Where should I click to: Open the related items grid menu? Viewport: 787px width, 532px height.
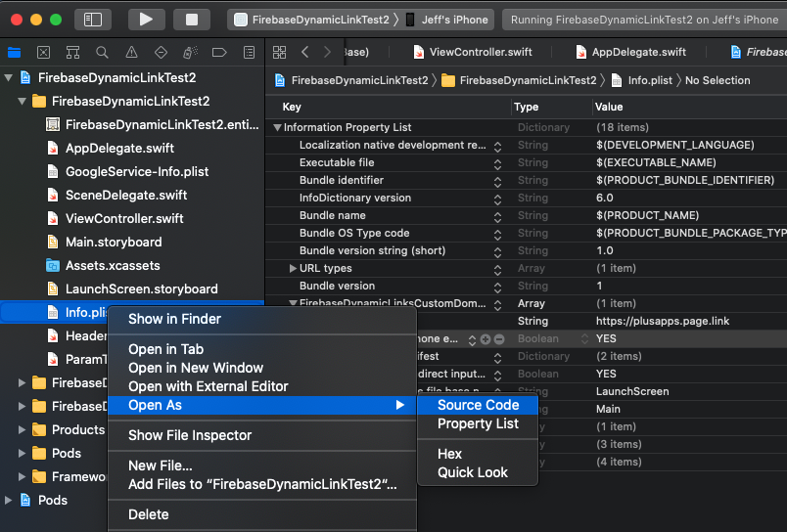[x=280, y=52]
